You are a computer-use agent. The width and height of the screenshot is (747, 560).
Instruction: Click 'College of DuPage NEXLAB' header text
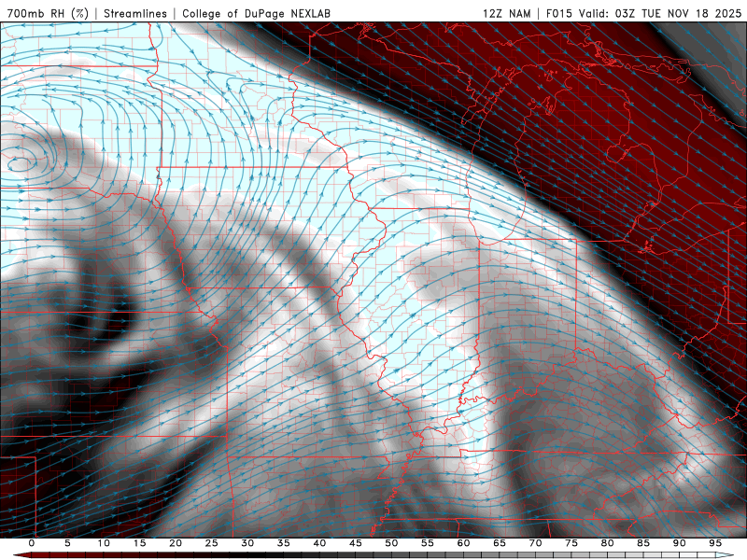coord(256,13)
